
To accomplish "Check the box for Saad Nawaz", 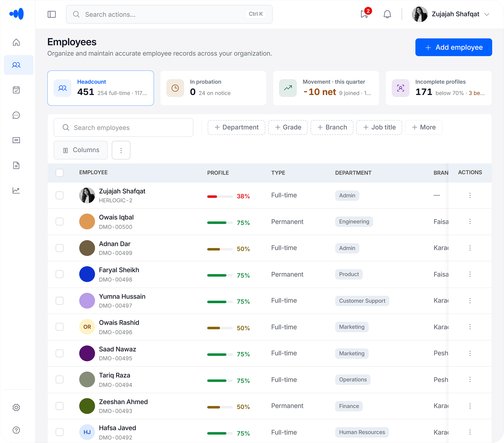I will tap(60, 353).
